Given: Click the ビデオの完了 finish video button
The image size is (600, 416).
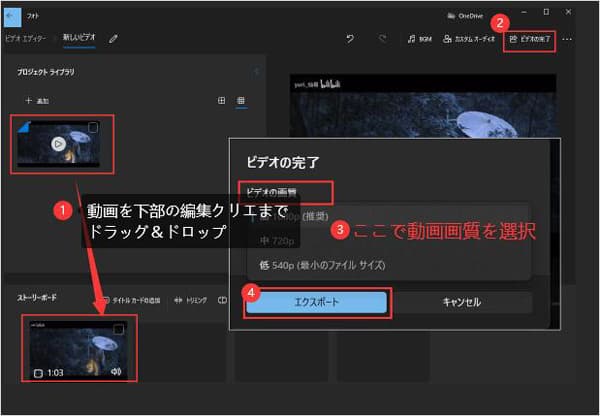Looking at the screenshot, I should (530, 38).
